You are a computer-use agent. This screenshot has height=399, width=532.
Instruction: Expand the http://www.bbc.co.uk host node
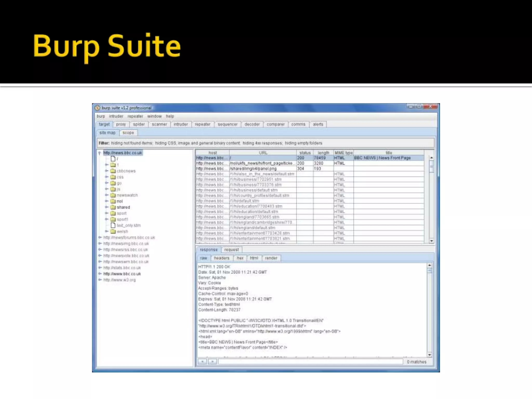point(100,274)
